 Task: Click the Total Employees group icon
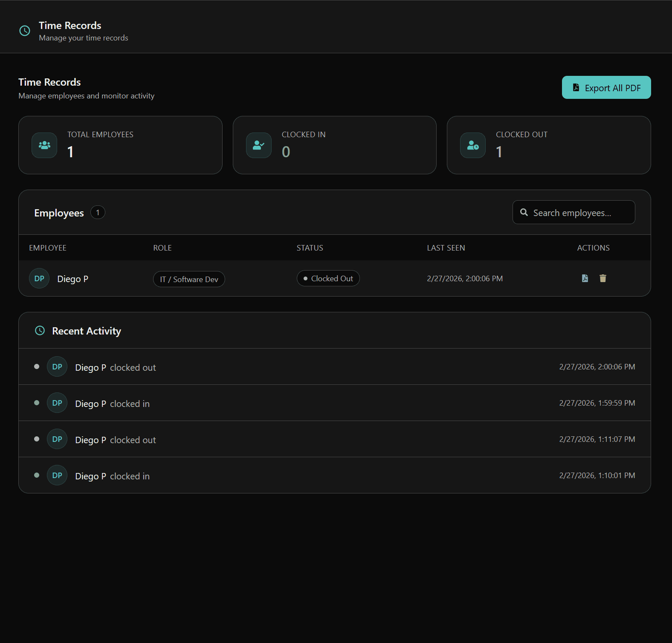tap(44, 145)
